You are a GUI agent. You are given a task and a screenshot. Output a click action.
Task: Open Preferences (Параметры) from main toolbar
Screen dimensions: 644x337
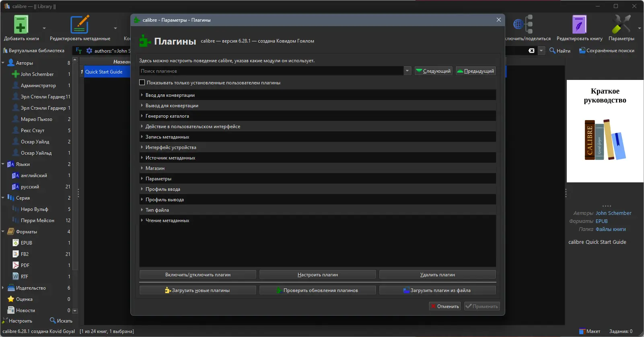click(621, 25)
